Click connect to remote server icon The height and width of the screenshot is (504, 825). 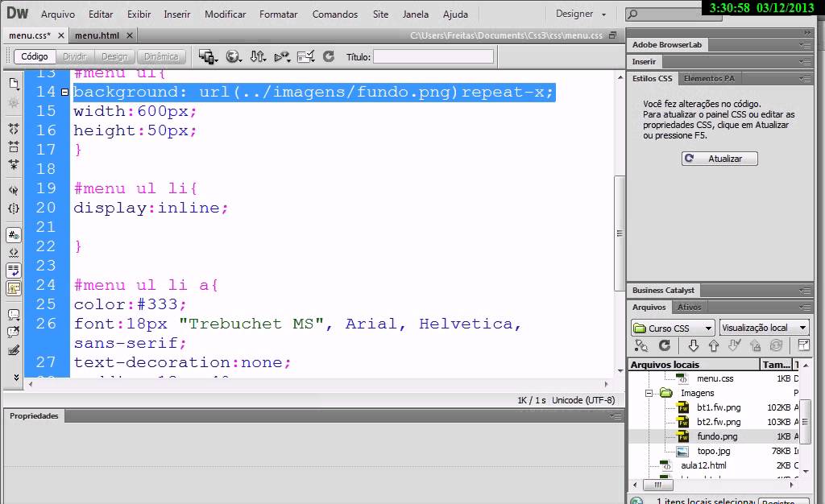pyautogui.click(x=641, y=345)
